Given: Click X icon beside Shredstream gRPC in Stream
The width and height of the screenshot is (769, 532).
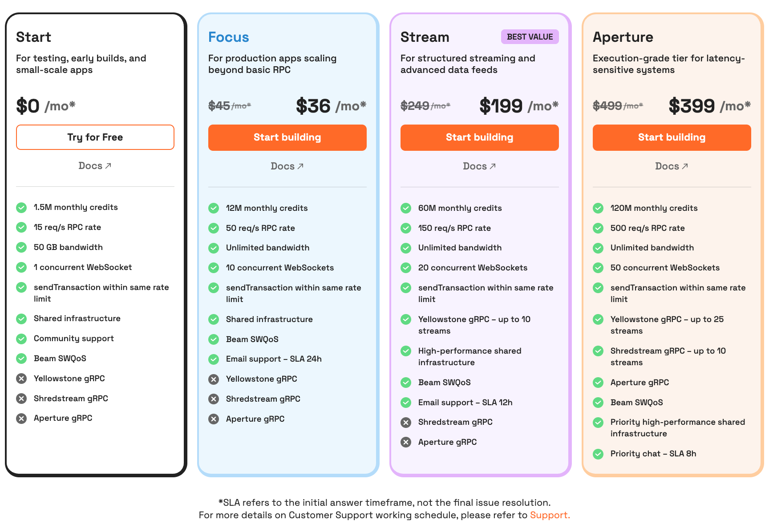Looking at the screenshot, I should tap(406, 422).
